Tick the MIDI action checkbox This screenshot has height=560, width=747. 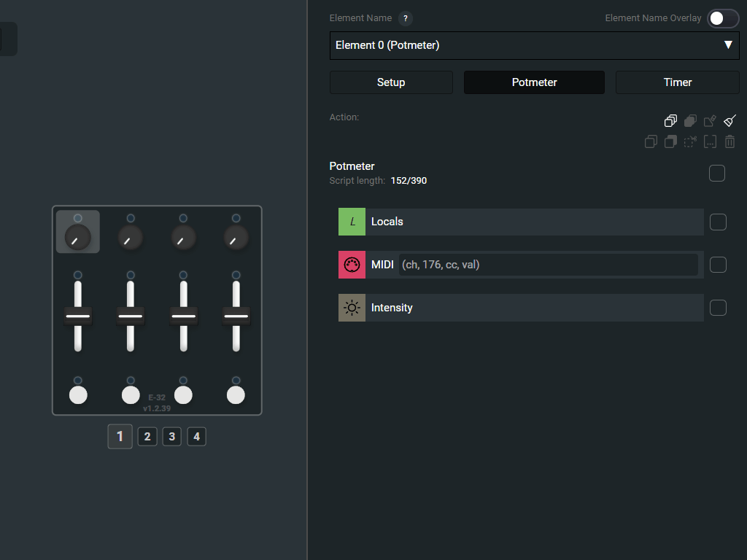[718, 265]
